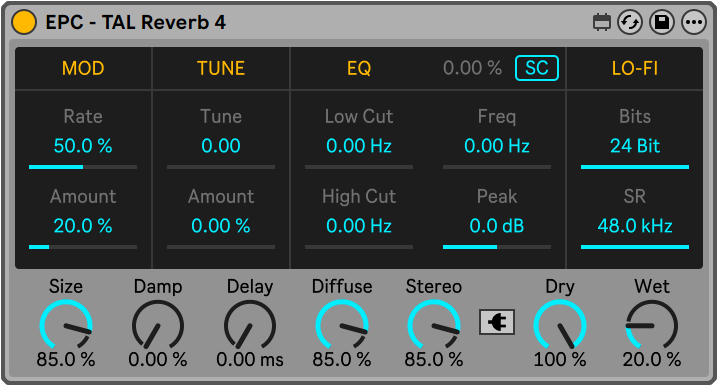Click the EPC - TAL Reverb 4 title

click(136, 22)
